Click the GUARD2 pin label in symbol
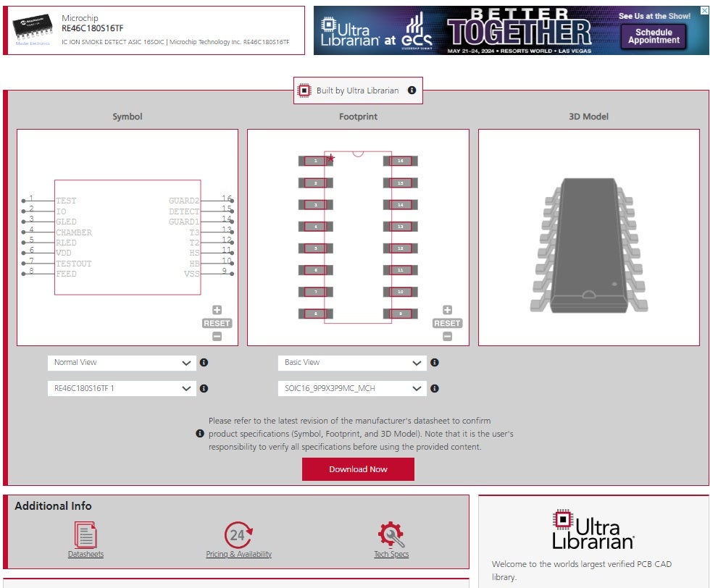The height and width of the screenshot is (588, 710). coord(184,201)
